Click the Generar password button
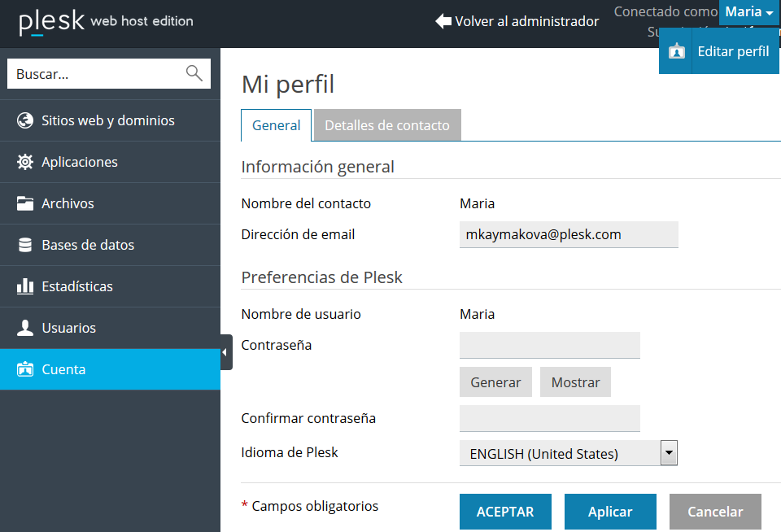The width and height of the screenshot is (781, 532). (x=495, y=382)
